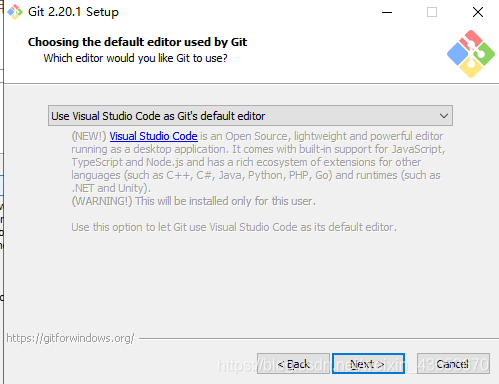Select the "Use Visual Studio Code" combo box
The width and height of the screenshot is (499, 384).
click(250, 116)
